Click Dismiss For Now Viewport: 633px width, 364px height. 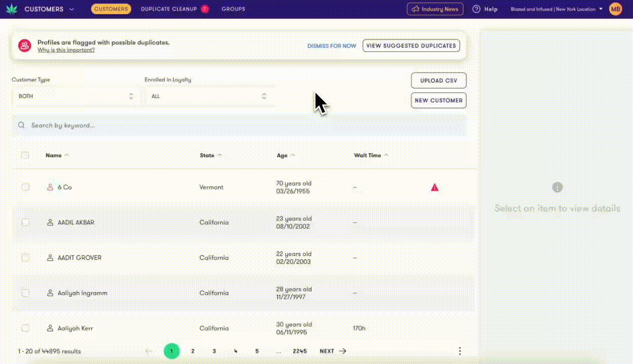[332, 45]
